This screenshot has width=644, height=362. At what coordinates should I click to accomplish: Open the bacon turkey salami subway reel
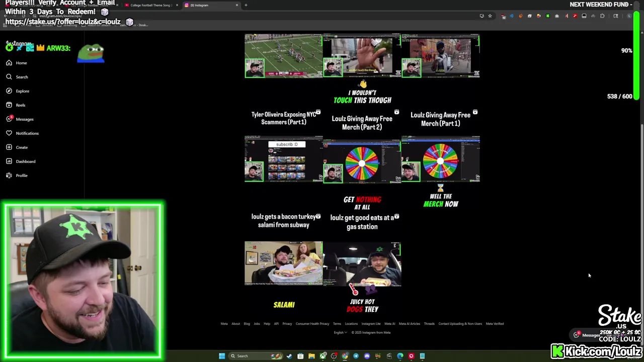284,263
